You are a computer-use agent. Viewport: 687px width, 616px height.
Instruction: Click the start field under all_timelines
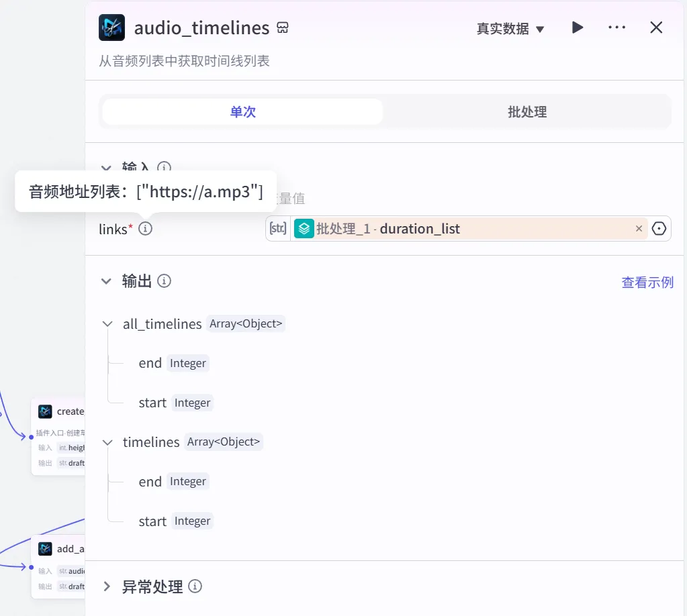[x=152, y=403]
